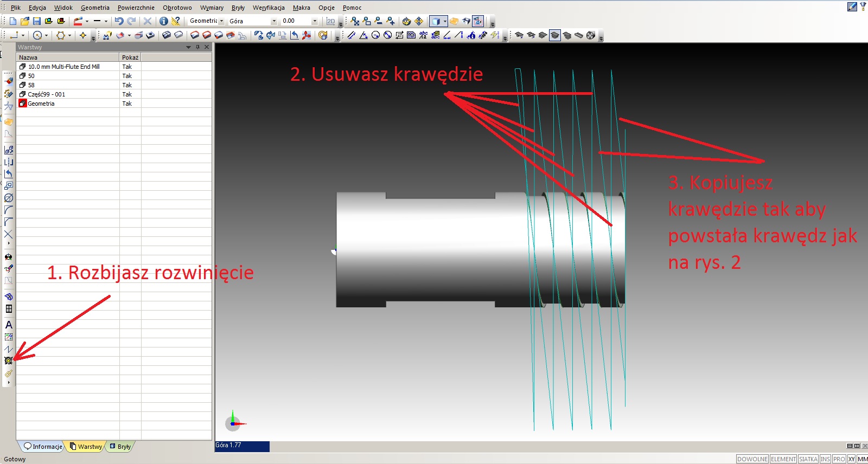Switch to the Bryły tab
The image size is (868, 464).
coord(119,447)
